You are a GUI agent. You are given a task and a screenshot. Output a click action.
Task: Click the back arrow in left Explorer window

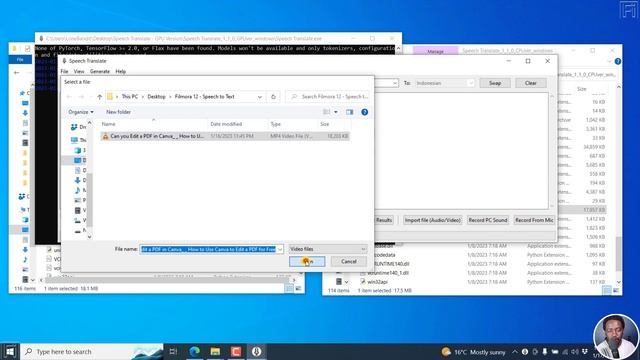point(17,73)
